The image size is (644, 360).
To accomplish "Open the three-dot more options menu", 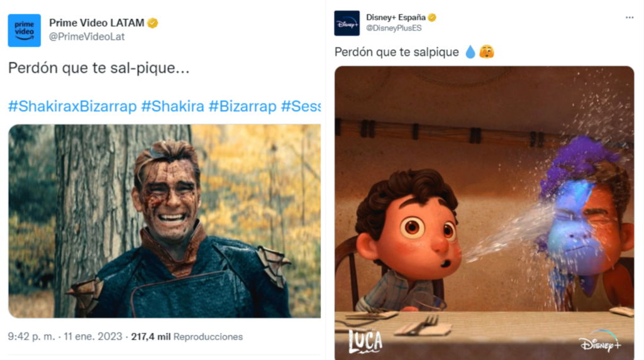I will [x=629, y=18].
